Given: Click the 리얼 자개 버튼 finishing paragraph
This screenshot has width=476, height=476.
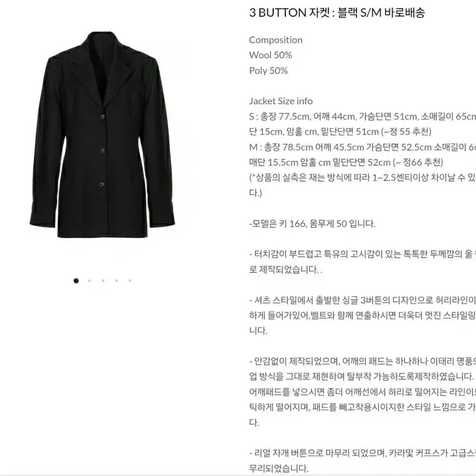Looking at the screenshot, I should pyautogui.click(x=362, y=460).
